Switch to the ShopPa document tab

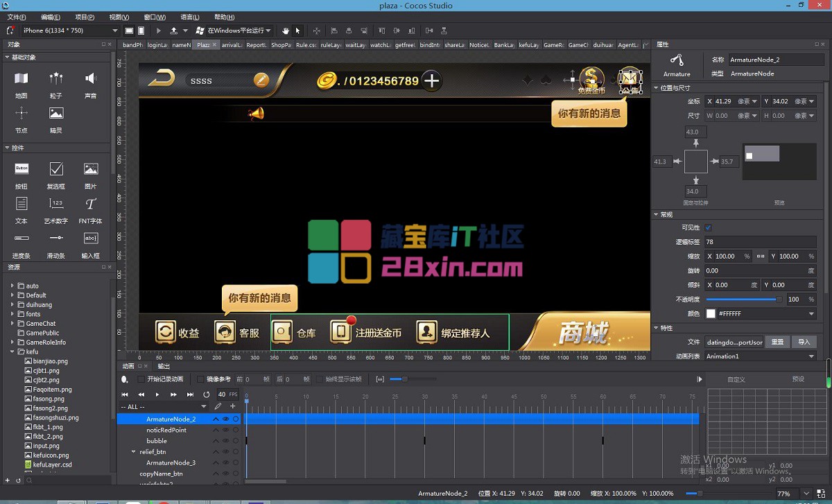(281, 45)
